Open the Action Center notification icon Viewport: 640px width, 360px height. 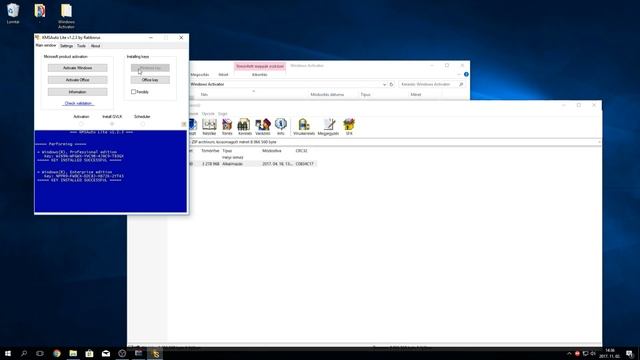629,353
